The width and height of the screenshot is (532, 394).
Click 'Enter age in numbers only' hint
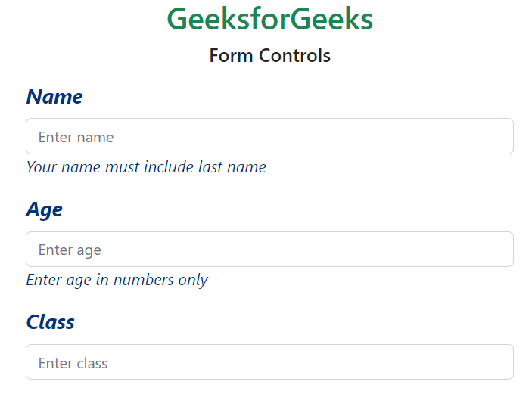tap(117, 280)
